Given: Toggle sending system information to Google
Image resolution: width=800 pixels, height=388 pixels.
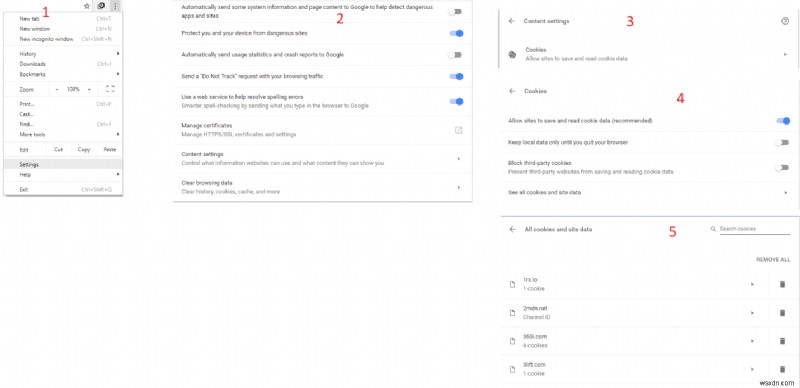Looking at the screenshot, I should pyautogui.click(x=455, y=12).
